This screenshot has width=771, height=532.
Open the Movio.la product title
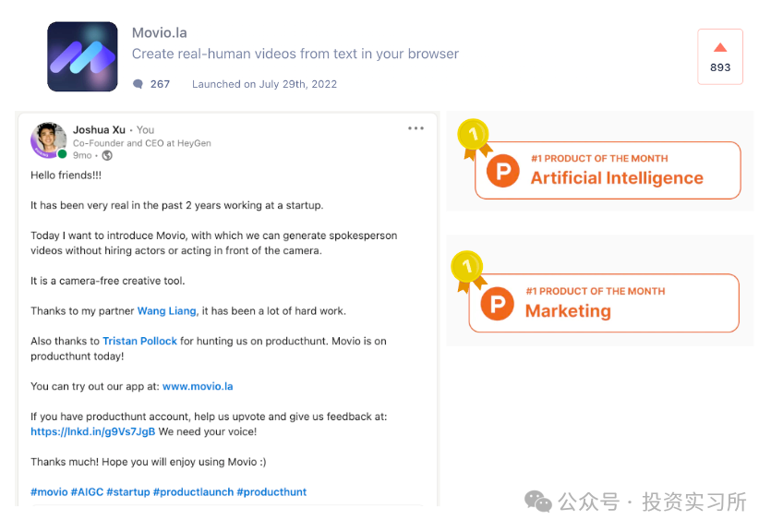[160, 33]
